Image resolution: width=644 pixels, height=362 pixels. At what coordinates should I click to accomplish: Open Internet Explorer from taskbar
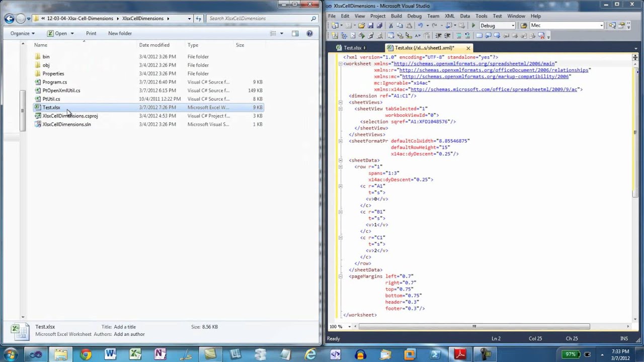(x=310, y=354)
